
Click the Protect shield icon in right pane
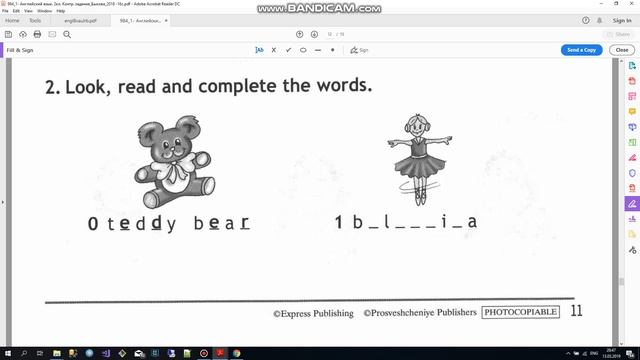(x=632, y=173)
